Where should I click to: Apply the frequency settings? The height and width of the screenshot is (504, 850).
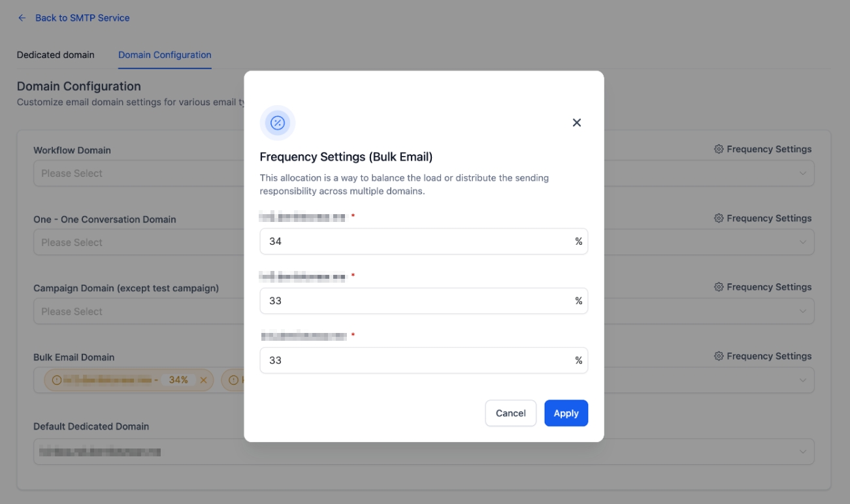566,413
